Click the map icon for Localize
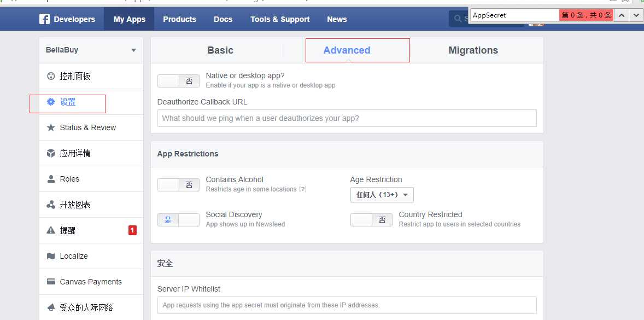Screen dimensions: 644x320 point(51,256)
